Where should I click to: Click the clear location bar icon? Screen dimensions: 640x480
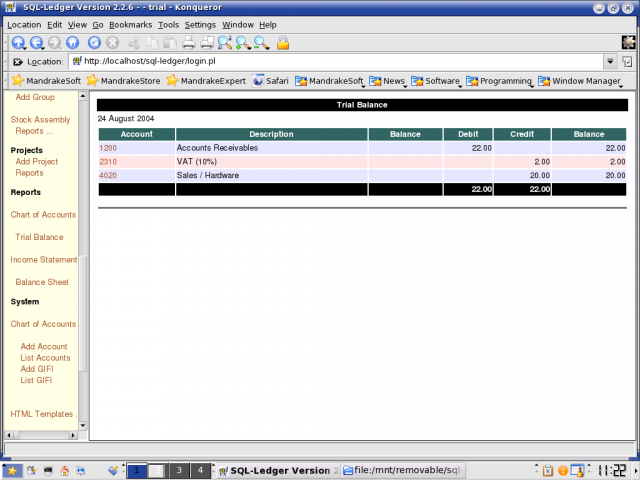pos(17,61)
